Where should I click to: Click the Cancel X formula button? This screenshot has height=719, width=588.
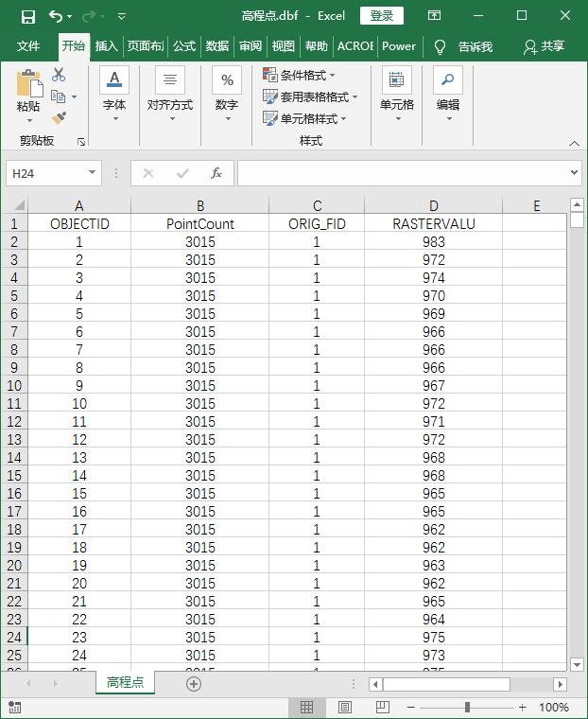[x=148, y=173]
